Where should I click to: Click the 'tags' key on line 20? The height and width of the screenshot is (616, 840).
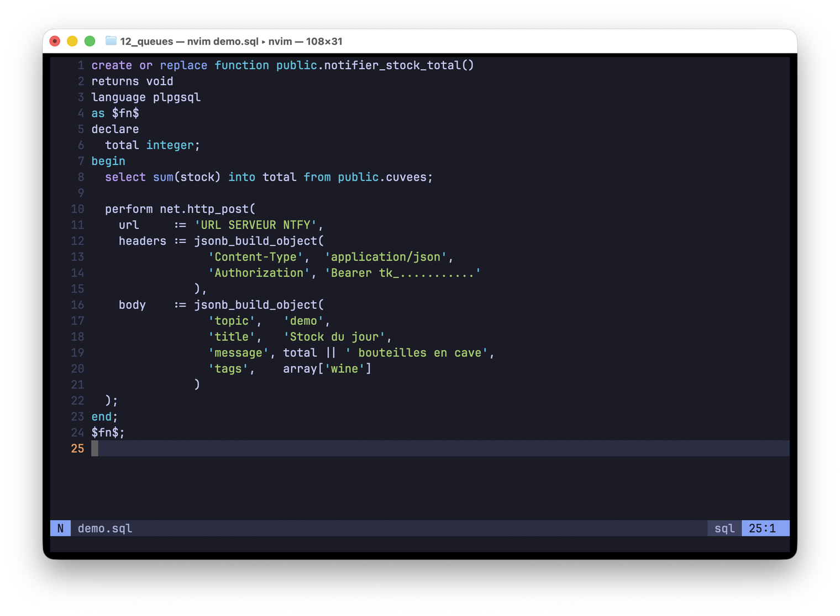(228, 370)
